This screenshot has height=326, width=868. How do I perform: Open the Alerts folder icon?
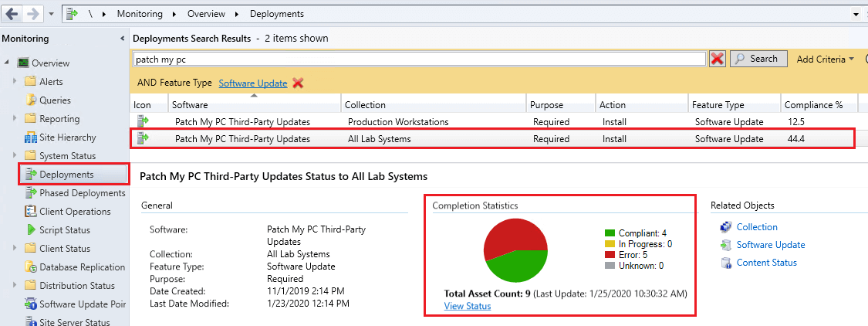[30, 82]
